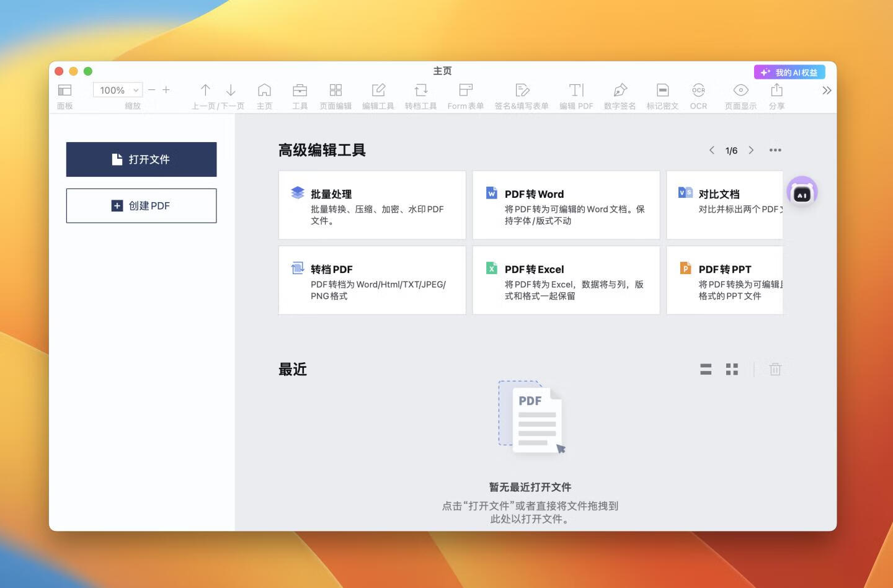Click the Create PDF button

(141, 206)
